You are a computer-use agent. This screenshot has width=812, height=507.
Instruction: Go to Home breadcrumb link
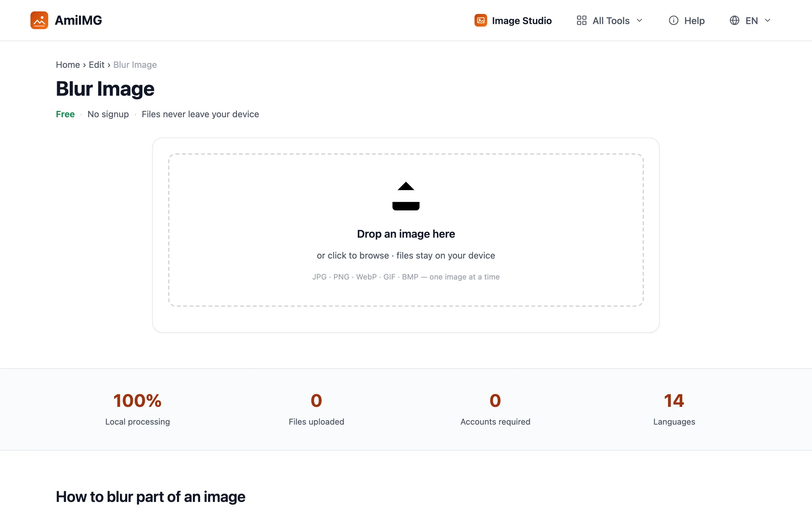tap(68, 65)
